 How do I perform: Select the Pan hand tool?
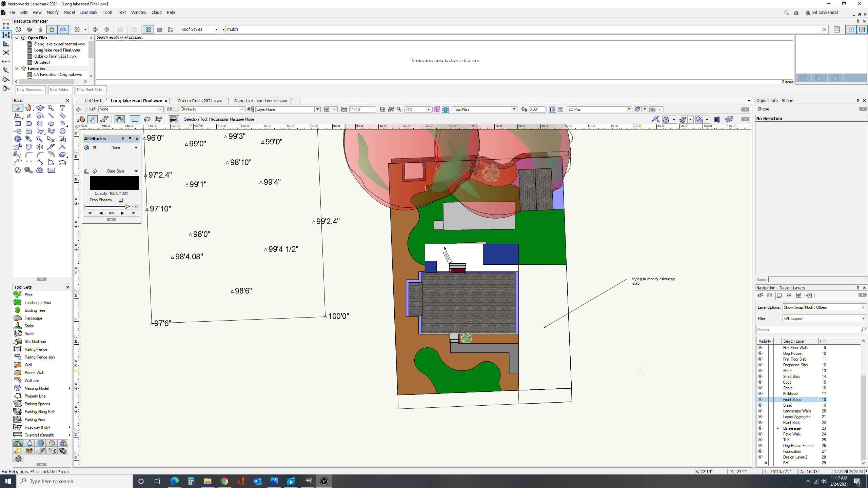coord(28,108)
